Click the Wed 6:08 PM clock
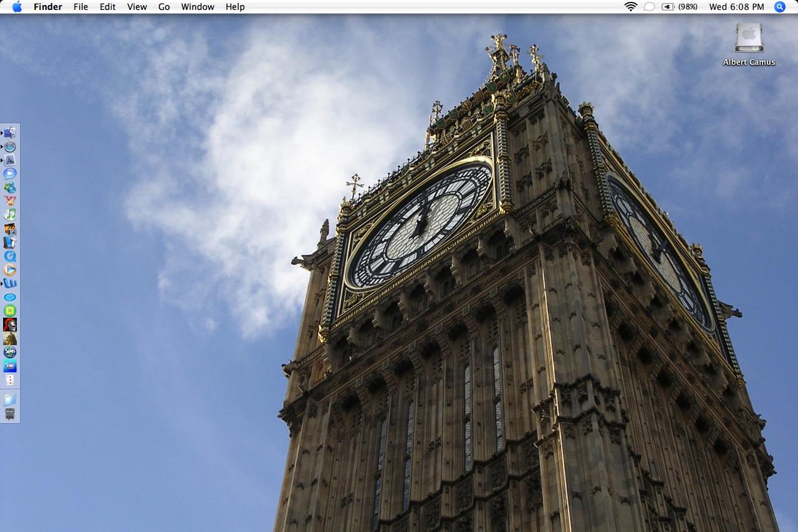 click(x=736, y=7)
